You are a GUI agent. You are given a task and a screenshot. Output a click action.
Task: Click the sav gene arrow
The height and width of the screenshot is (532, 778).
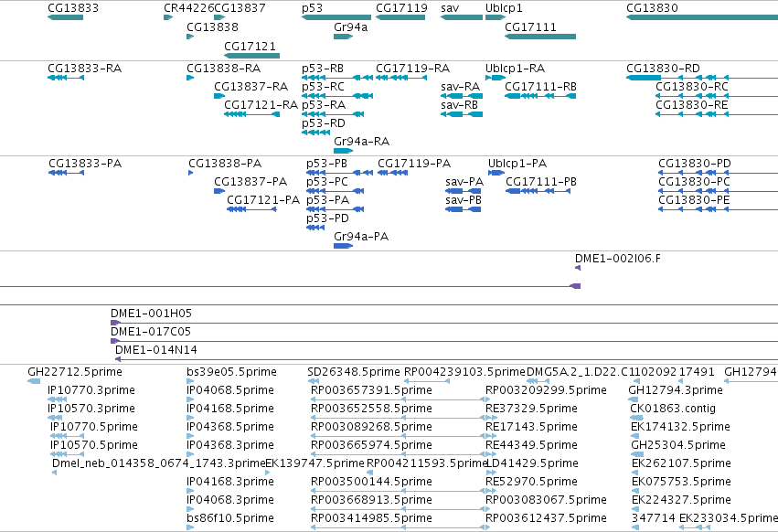tap(462, 17)
